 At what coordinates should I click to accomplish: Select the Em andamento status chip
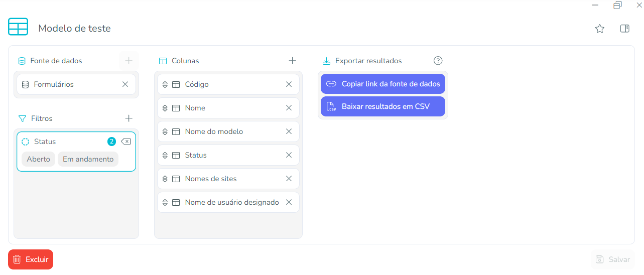pos(88,159)
